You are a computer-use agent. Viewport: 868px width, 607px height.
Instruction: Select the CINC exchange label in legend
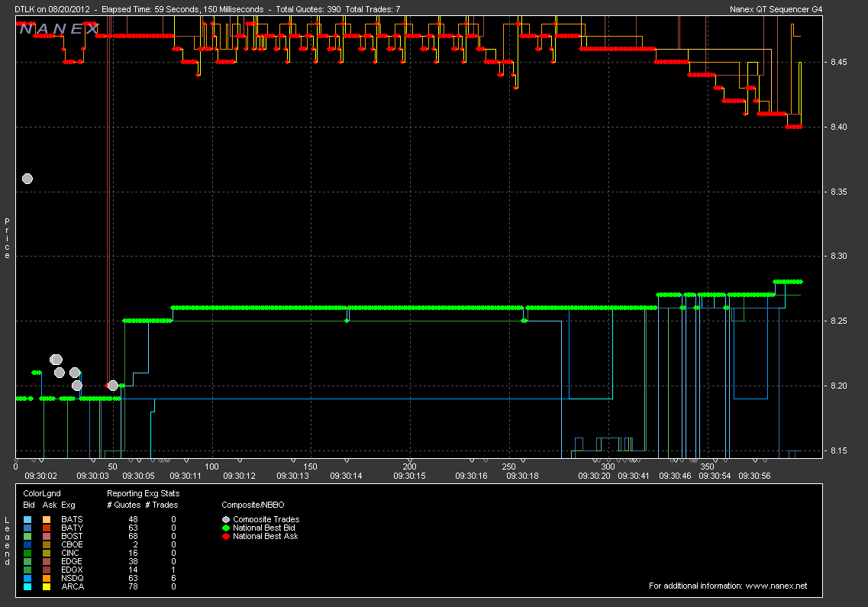click(70, 553)
